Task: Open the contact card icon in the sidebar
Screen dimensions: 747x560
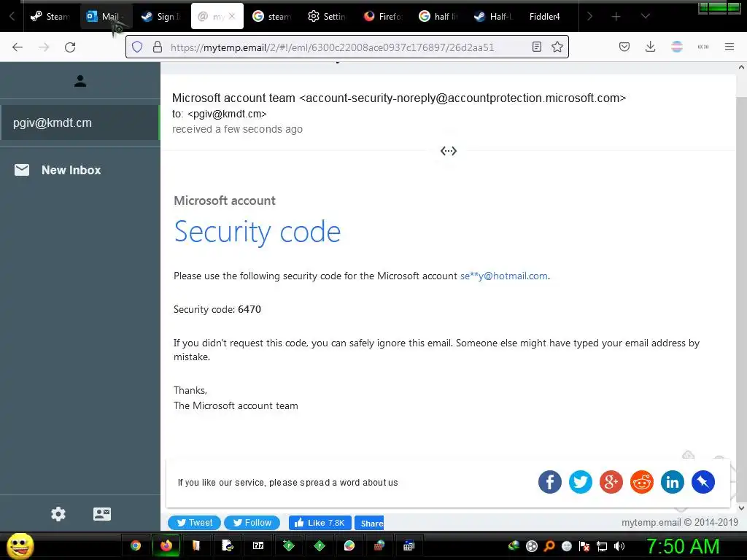Action: click(102, 514)
